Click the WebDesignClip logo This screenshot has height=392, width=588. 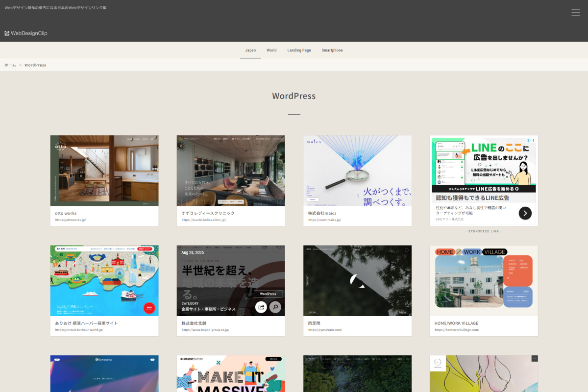26,33
